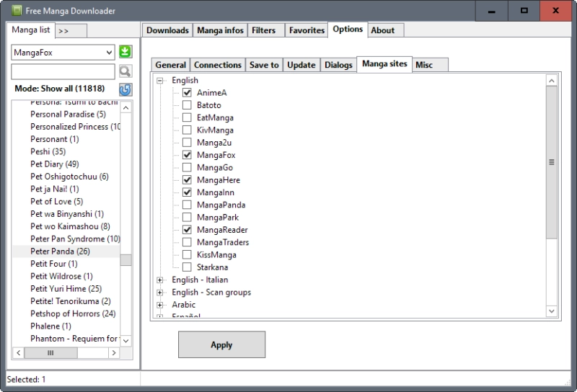The width and height of the screenshot is (577, 392).
Task: Open the Connections options tab
Action: pyautogui.click(x=218, y=65)
